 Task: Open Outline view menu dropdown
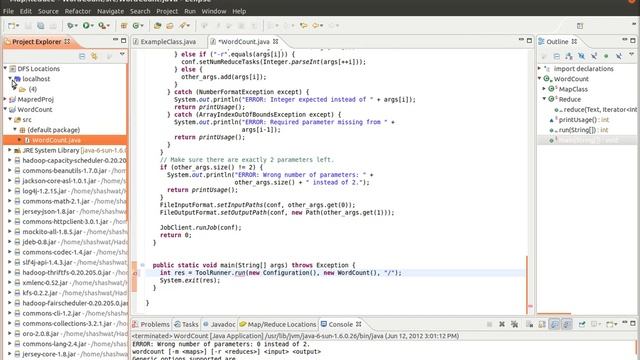tap(631, 55)
